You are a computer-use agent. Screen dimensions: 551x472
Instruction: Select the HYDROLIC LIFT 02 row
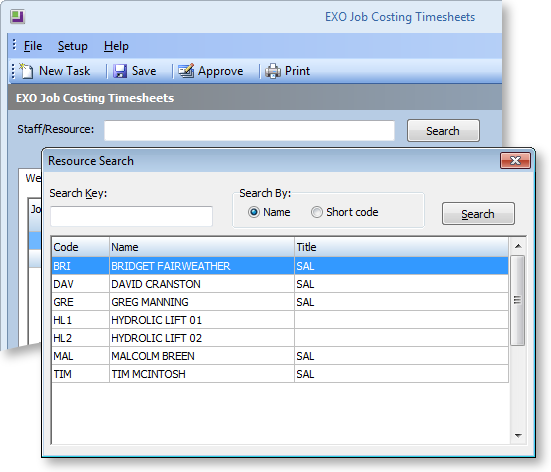click(280, 338)
